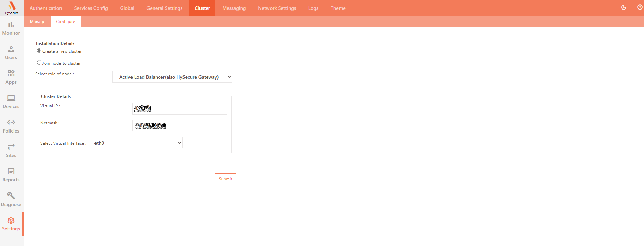Click the Sites sidebar icon
Image resolution: width=644 pixels, height=246 pixels.
(x=11, y=151)
